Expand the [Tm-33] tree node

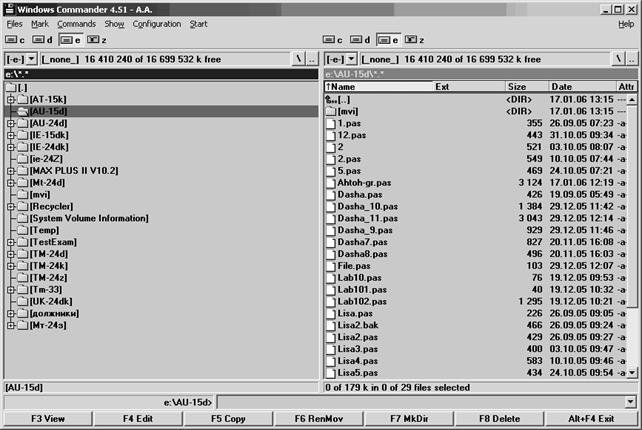click(11, 290)
